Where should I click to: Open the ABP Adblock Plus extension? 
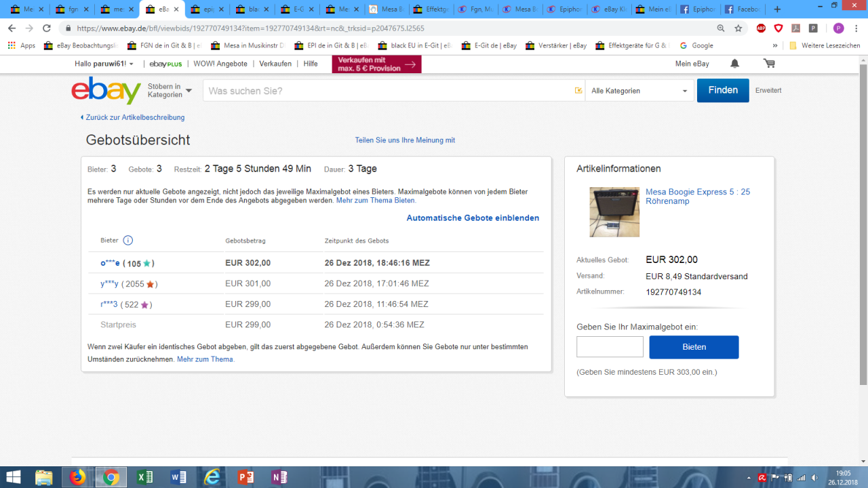coord(762,28)
